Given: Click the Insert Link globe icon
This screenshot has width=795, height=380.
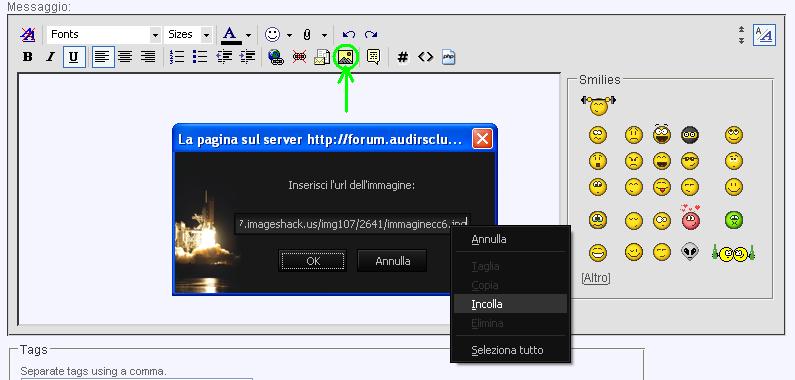Looking at the screenshot, I should pyautogui.click(x=275, y=57).
